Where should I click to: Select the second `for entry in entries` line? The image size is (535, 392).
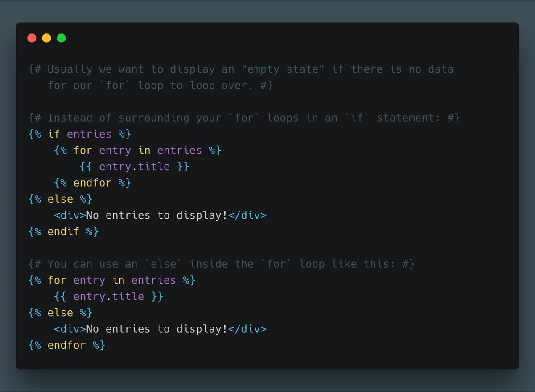click(111, 280)
